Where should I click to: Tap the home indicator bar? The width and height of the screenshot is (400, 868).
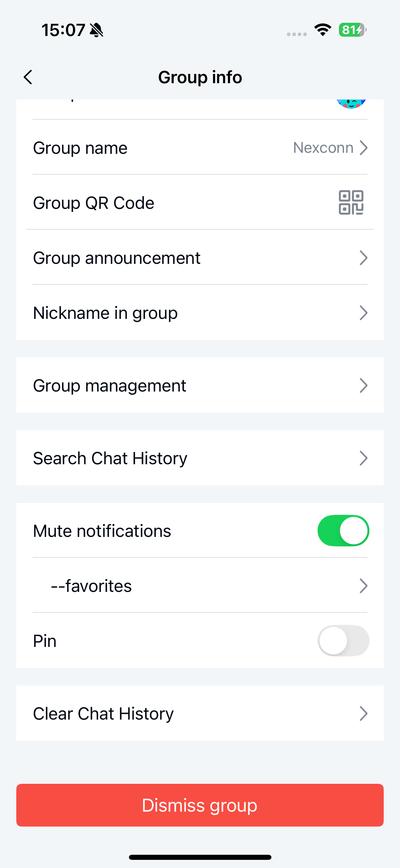coord(200,857)
